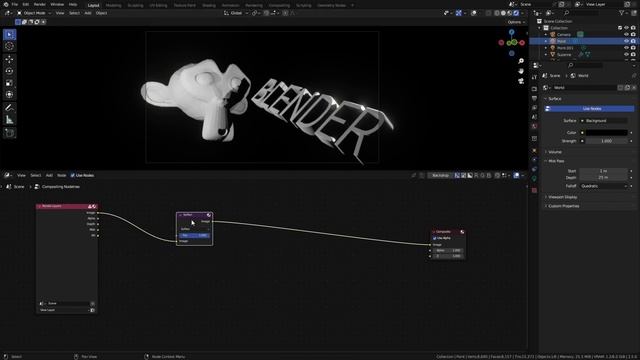Toggle Backdrop button in compositor header
Viewport: 640px width, 360px height.
click(440, 176)
